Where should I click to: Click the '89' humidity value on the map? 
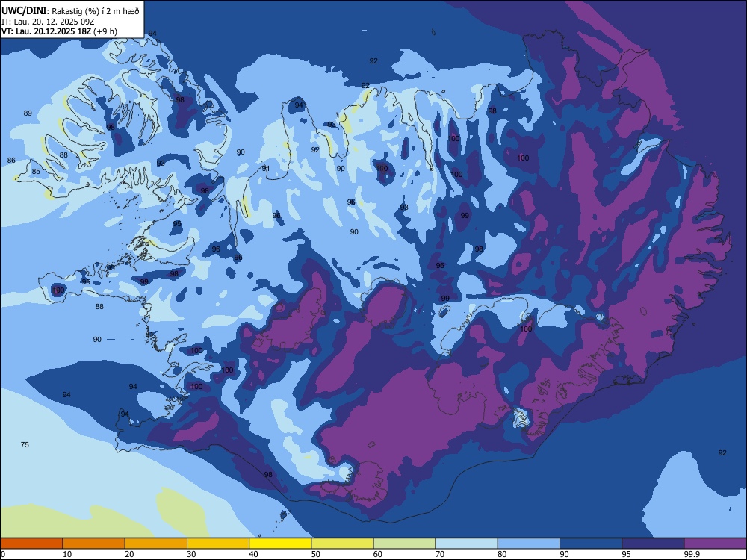coord(28,113)
